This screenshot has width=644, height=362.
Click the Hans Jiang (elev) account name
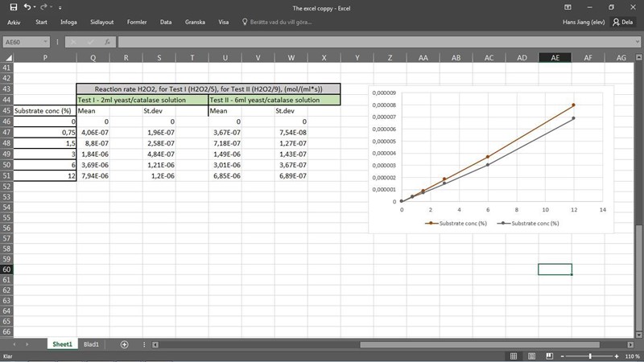click(584, 23)
